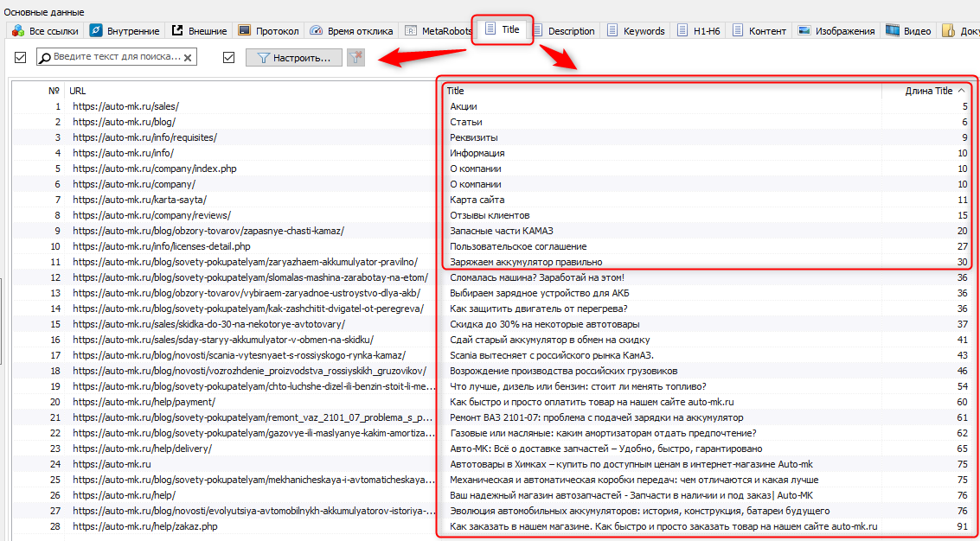Select URL https://auto-mk.ru/sales/
Viewport: 980px width, 541px height.
125,106
